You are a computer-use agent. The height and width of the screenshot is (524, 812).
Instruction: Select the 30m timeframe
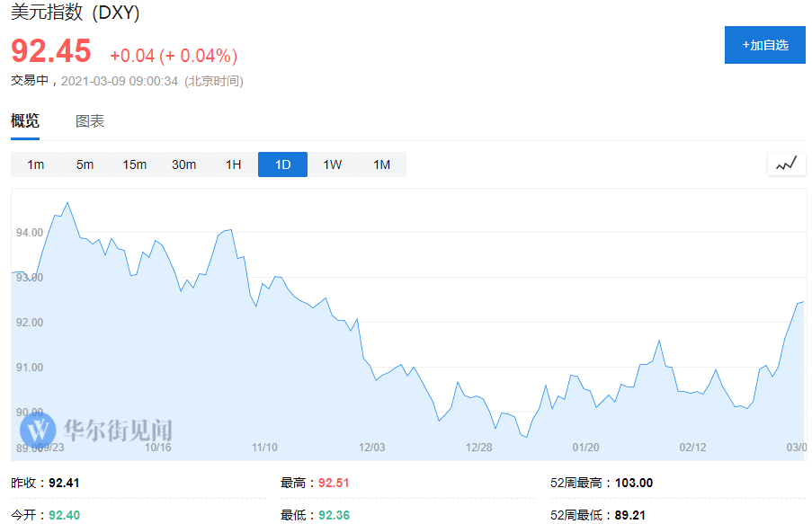click(x=183, y=164)
